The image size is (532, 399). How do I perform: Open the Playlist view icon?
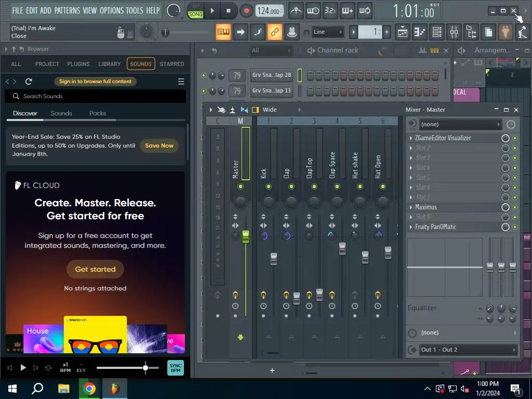pos(403,32)
